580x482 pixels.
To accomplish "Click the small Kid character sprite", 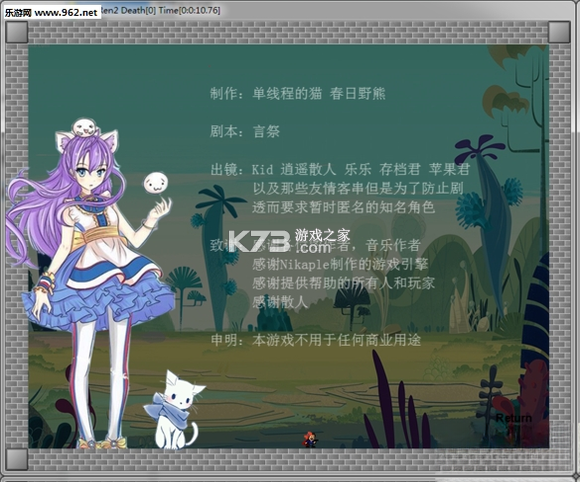I will (310, 440).
